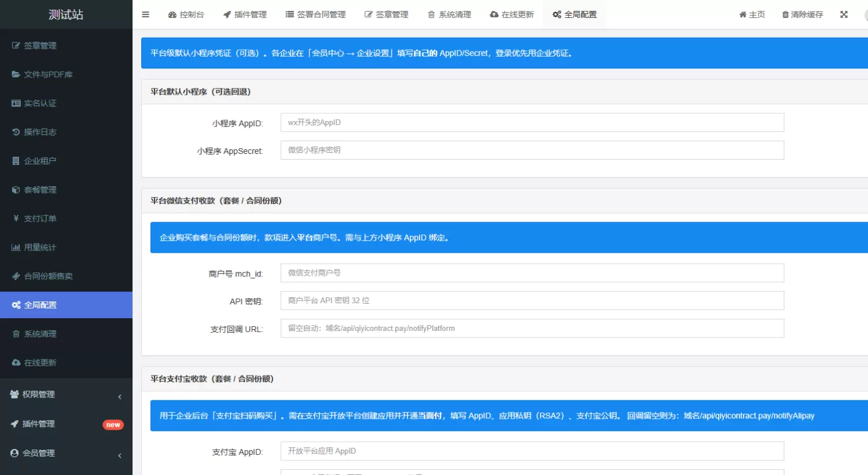Viewport: 868px width, 475px height.
Task: Click the 用量统计 bar chart icon
Action: click(x=16, y=248)
